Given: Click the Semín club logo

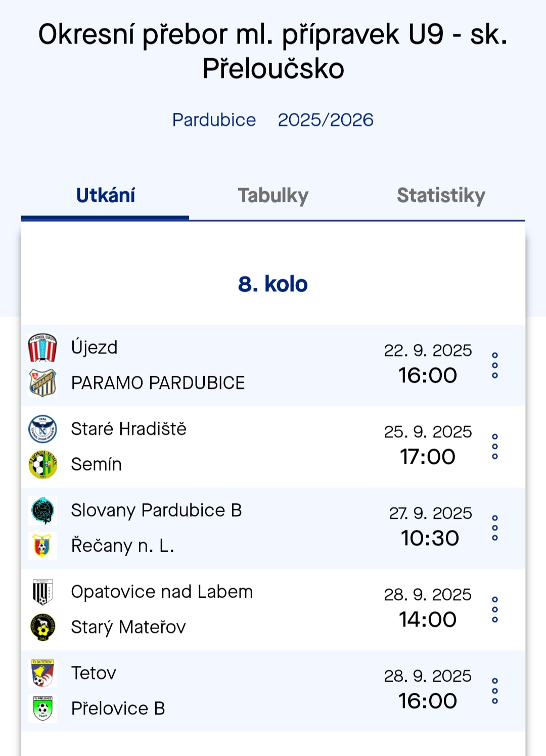Looking at the screenshot, I should pyautogui.click(x=42, y=464).
